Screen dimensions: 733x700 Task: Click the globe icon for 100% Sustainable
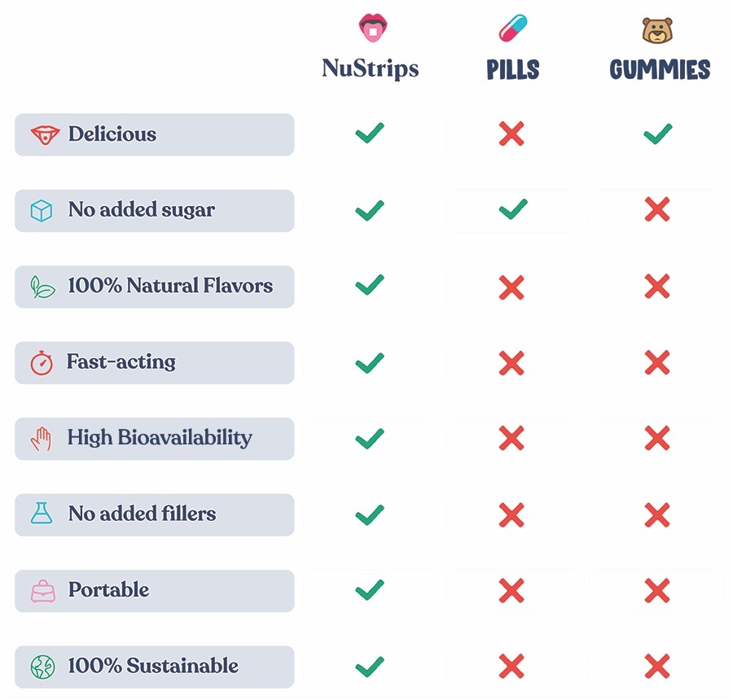pos(42,667)
